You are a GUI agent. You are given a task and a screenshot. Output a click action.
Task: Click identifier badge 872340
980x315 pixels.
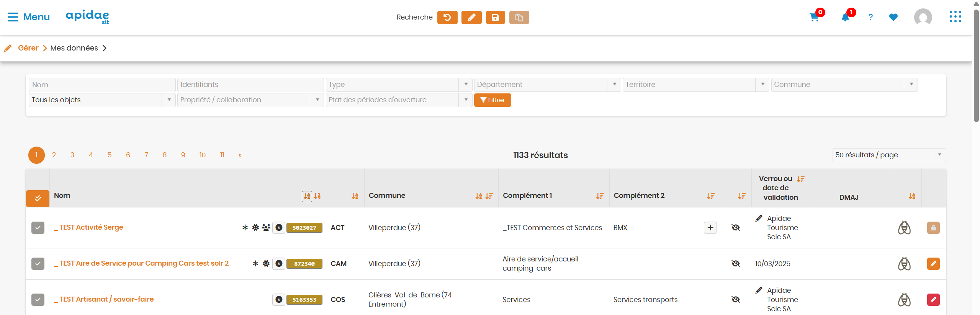tap(304, 264)
